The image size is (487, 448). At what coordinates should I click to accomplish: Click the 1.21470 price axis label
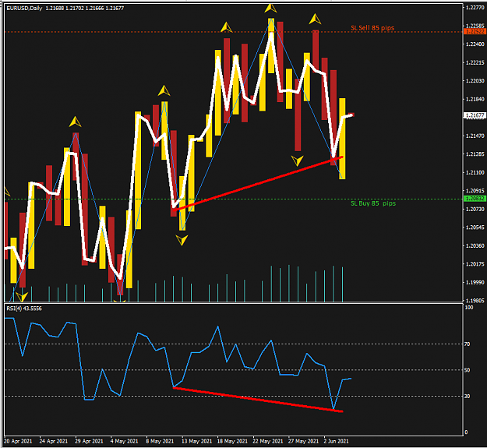point(475,136)
